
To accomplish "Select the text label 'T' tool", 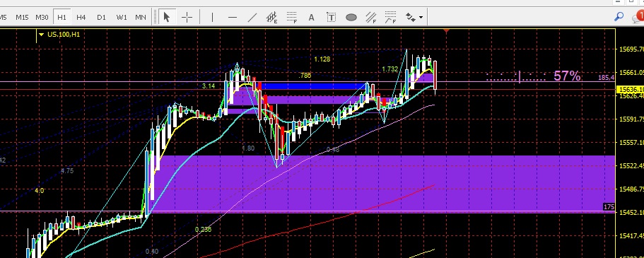I will click(x=331, y=17).
